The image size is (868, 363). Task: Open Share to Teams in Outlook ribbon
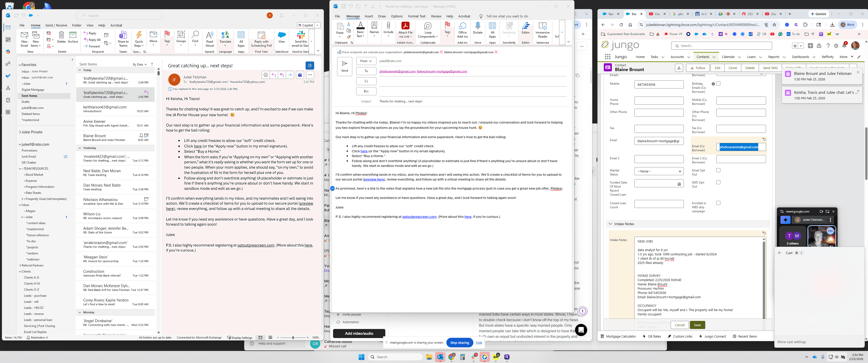pos(123,39)
